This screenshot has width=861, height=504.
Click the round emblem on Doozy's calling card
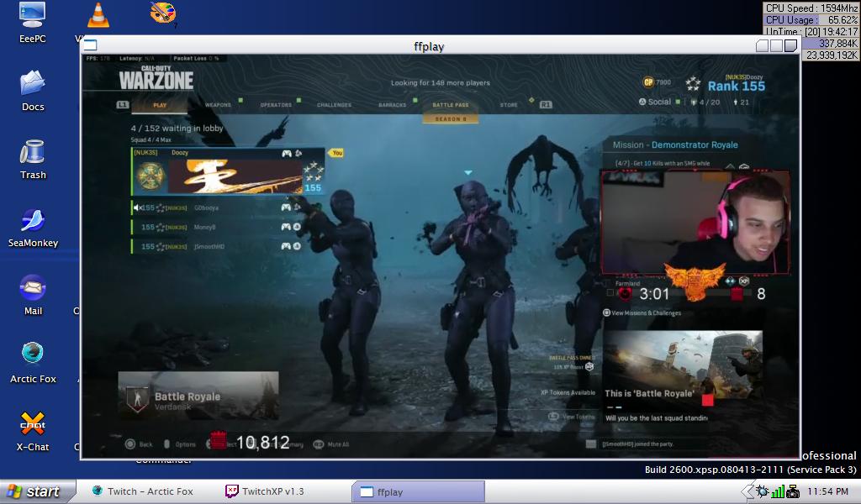150,176
